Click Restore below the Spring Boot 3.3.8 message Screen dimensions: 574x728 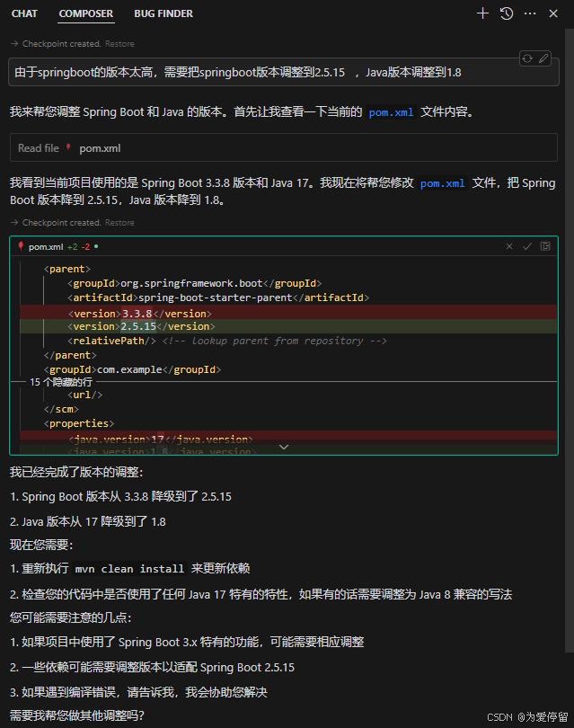[119, 222]
